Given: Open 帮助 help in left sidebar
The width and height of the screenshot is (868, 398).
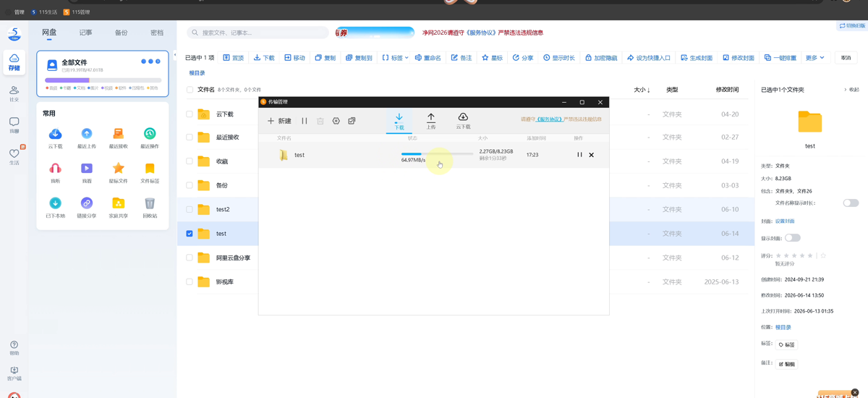Looking at the screenshot, I should click(x=14, y=348).
